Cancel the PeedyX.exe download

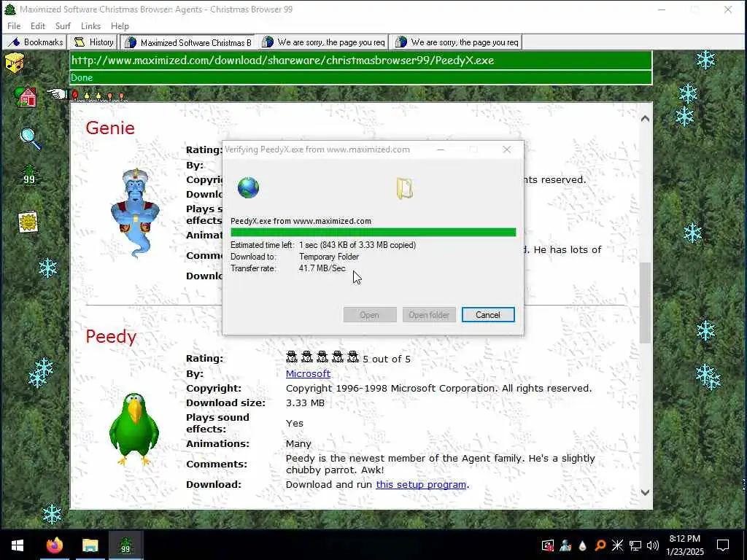click(x=488, y=315)
